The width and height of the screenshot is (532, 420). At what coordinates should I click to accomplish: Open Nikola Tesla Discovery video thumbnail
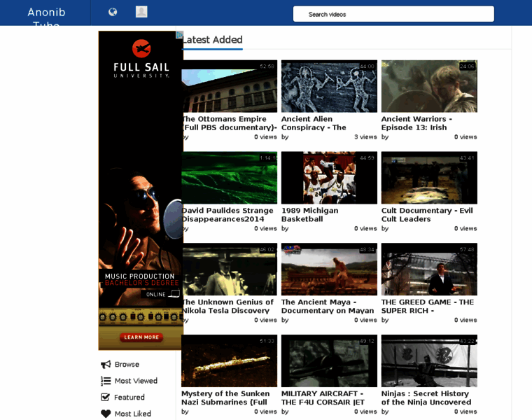point(230,269)
